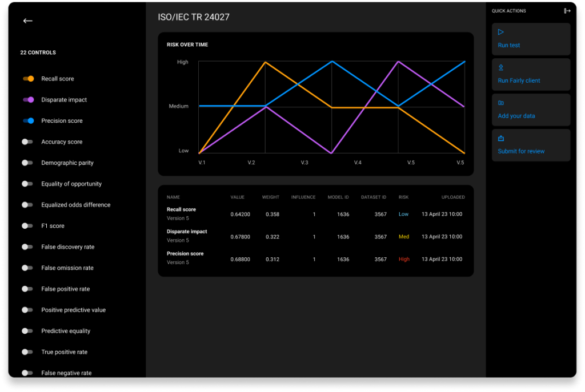Click the Submit for review share icon

500,138
